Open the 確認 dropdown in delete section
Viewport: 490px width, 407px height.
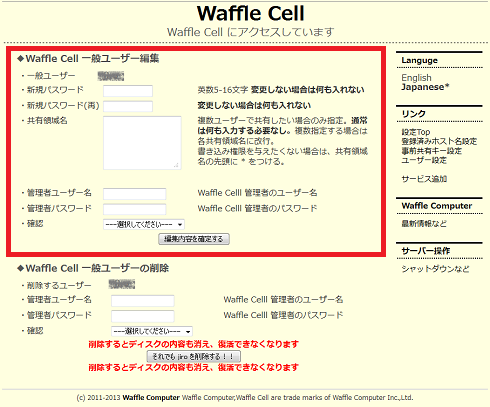[152, 331]
